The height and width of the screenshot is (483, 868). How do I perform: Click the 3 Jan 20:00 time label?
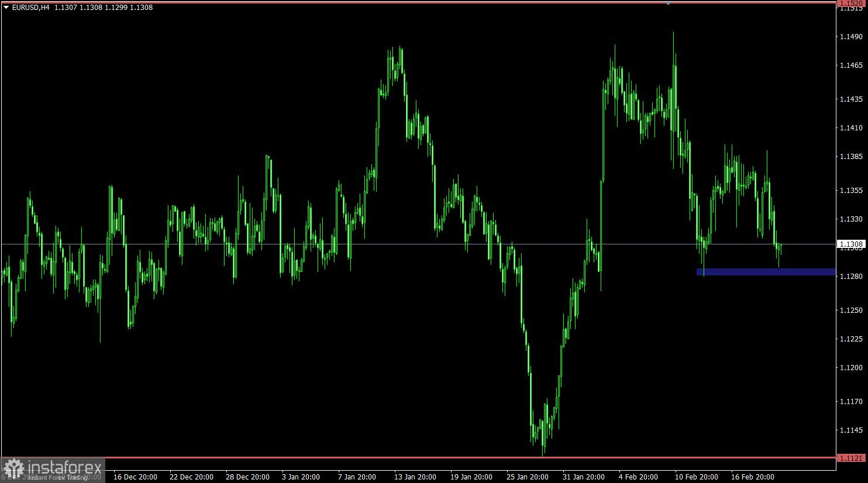pyautogui.click(x=301, y=477)
